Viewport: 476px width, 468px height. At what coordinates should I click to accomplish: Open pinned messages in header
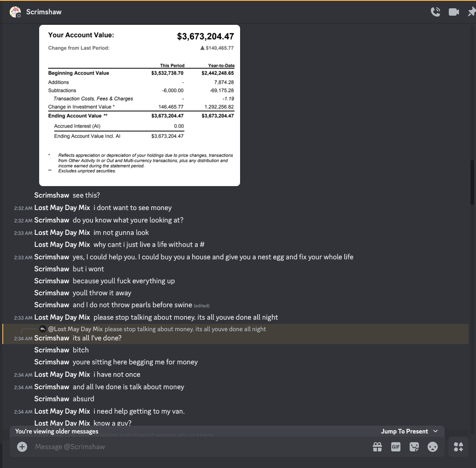pyautogui.click(x=472, y=12)
